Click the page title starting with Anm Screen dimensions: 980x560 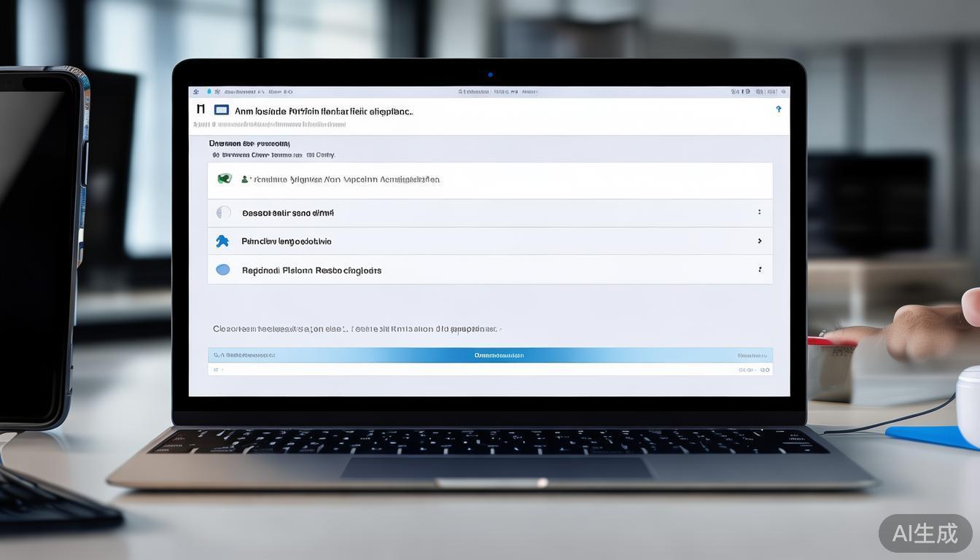tap(324, 112)
